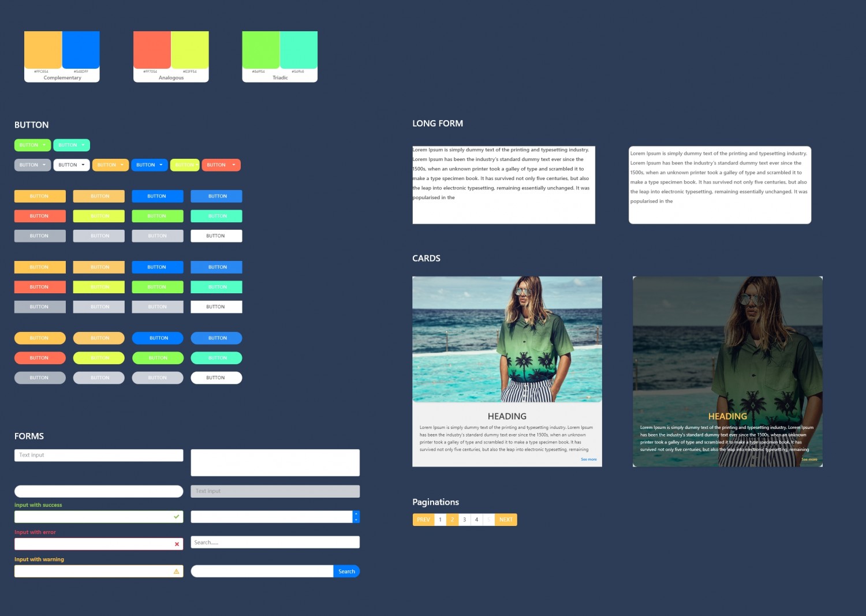Choose the green Triadic swatch
The height and width of the screenshot is (616, 866).
click(261, 50)
